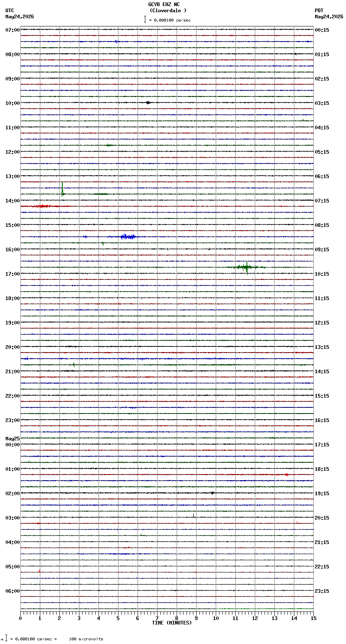Click the UTC label at top left
This screenshot has height=644, width=346.
pyautogui.click(x=10, y=11)
